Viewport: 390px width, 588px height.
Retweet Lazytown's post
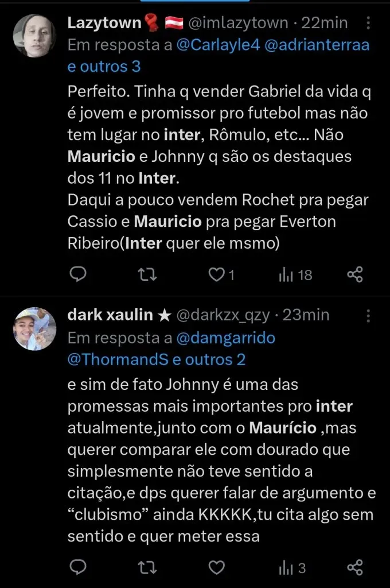(x=147, y=275)
